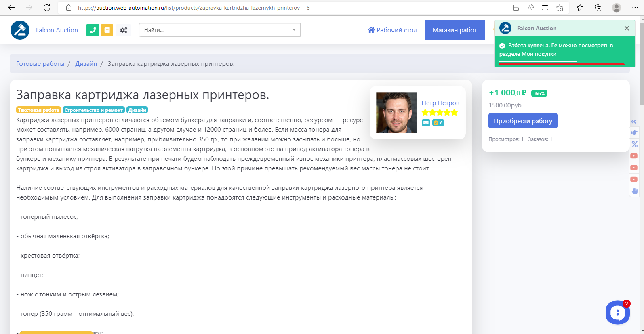Click the raised hand icon in sidebar
Viewport: 644px width, 334px height.
634,191
